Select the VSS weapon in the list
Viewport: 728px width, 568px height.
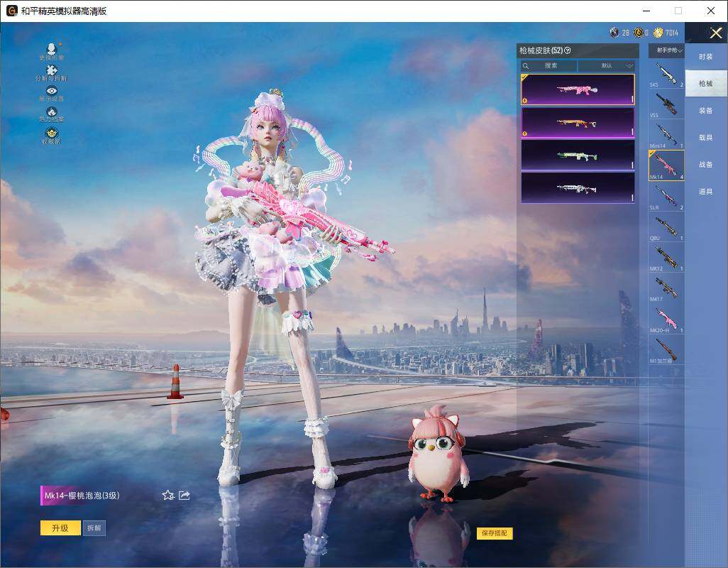point(666,104)
